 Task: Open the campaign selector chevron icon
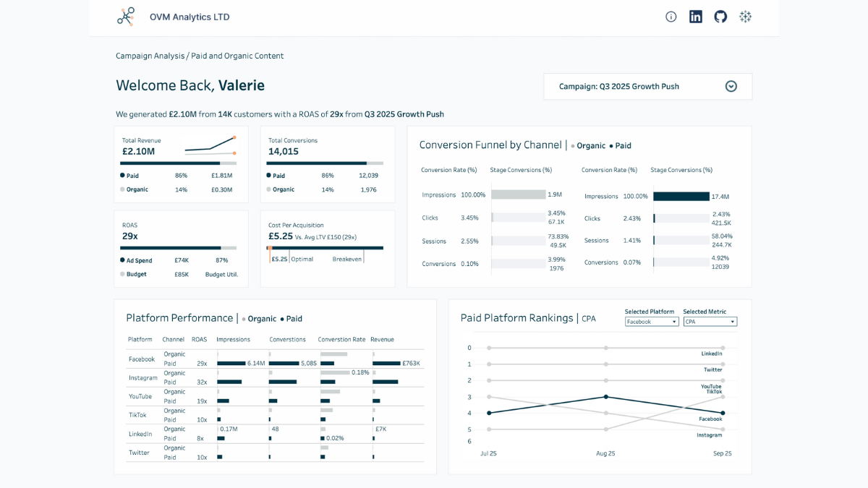click(x=731, y=86)
